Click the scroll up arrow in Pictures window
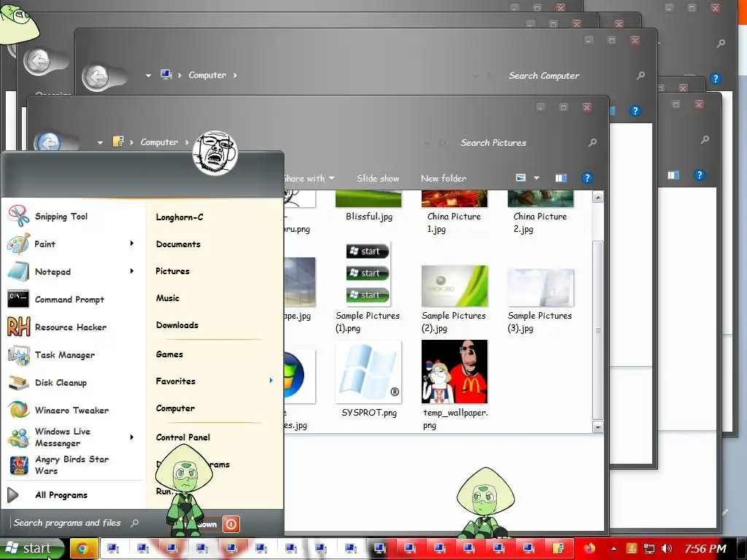This screenshot has width=747, height=560. [x=598, y=197]
